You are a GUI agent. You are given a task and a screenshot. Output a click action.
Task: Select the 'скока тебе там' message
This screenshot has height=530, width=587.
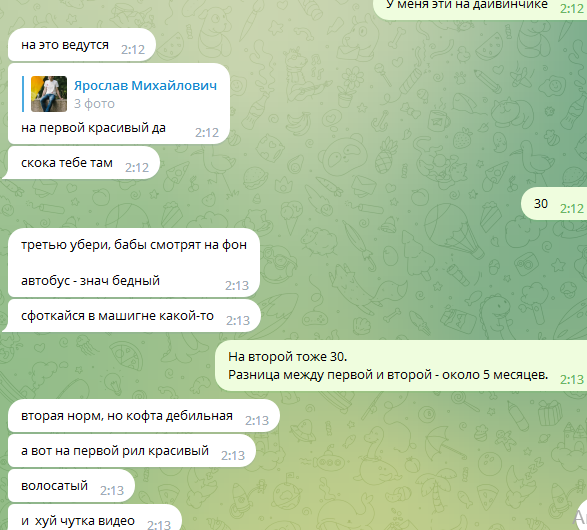coord(81,163)
